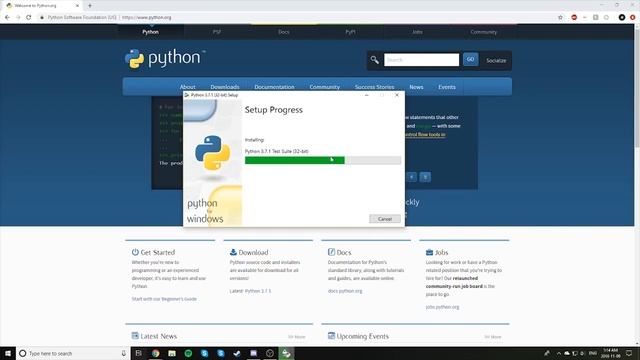Open the docs.python.org link

(345, 291)
